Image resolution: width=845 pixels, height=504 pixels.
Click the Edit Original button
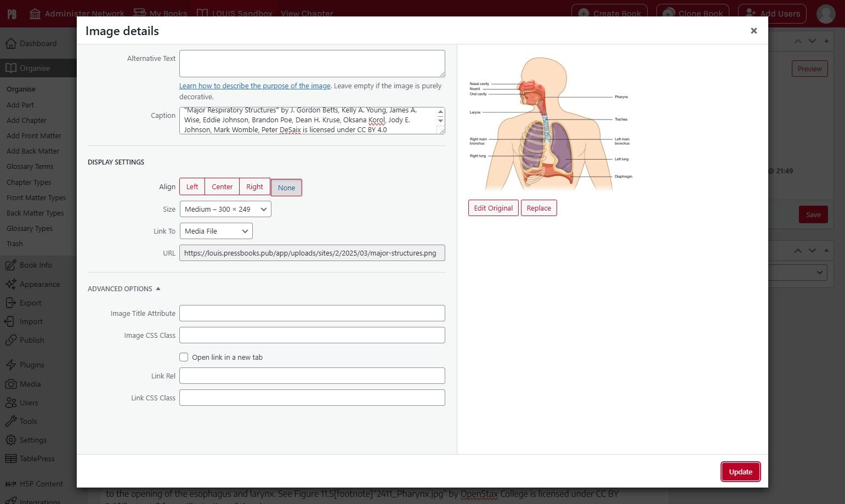point(493,208)
